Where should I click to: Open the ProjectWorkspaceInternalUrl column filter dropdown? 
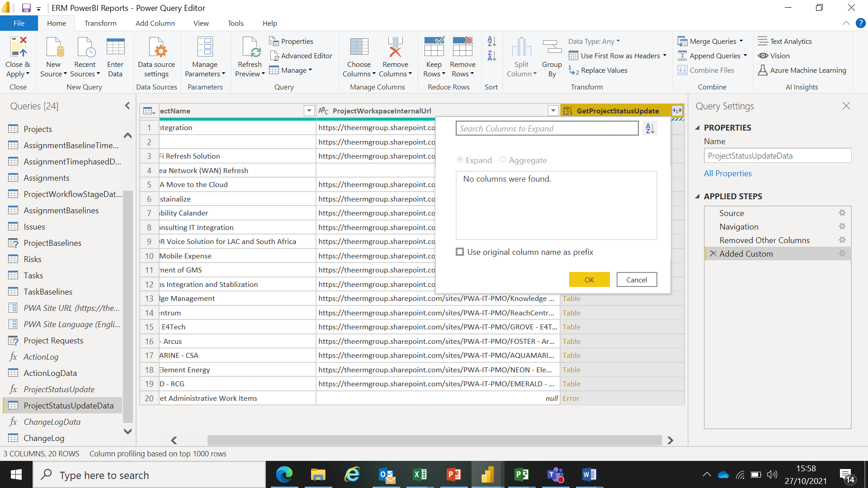(x=553, y=111)
